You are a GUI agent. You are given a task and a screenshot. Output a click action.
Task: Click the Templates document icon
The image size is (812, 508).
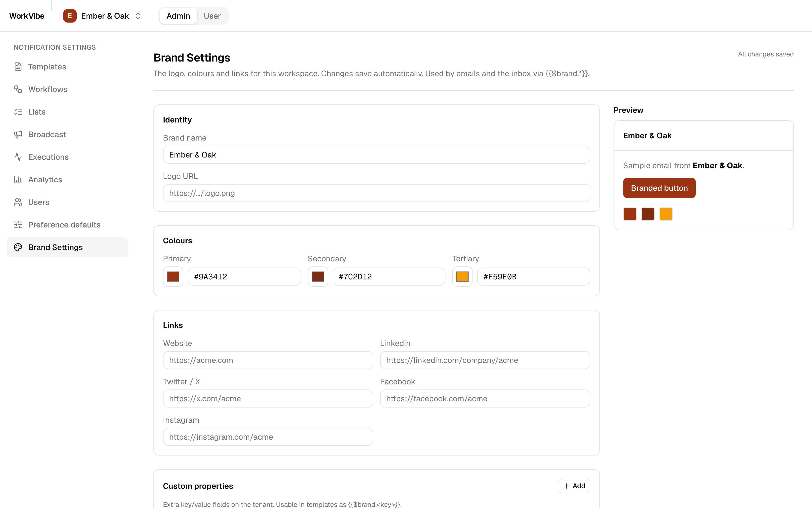coord(18,67)
